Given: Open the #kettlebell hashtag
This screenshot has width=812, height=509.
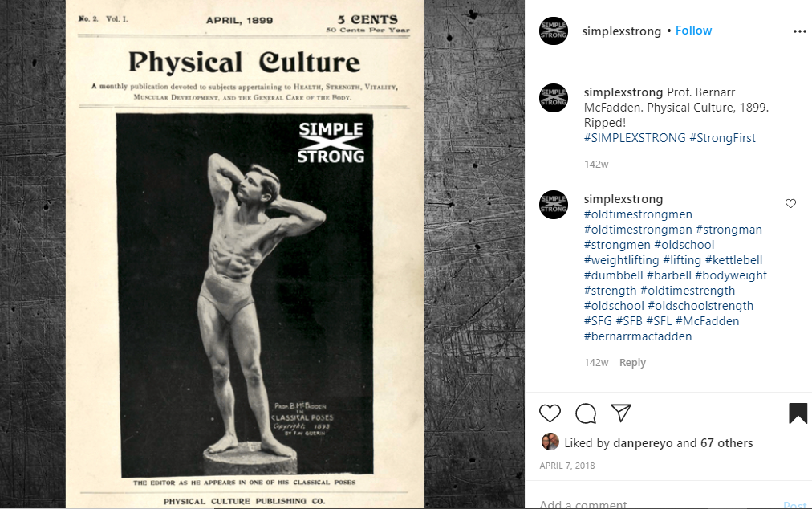Looking at the screenshot, I should [734, 260].
